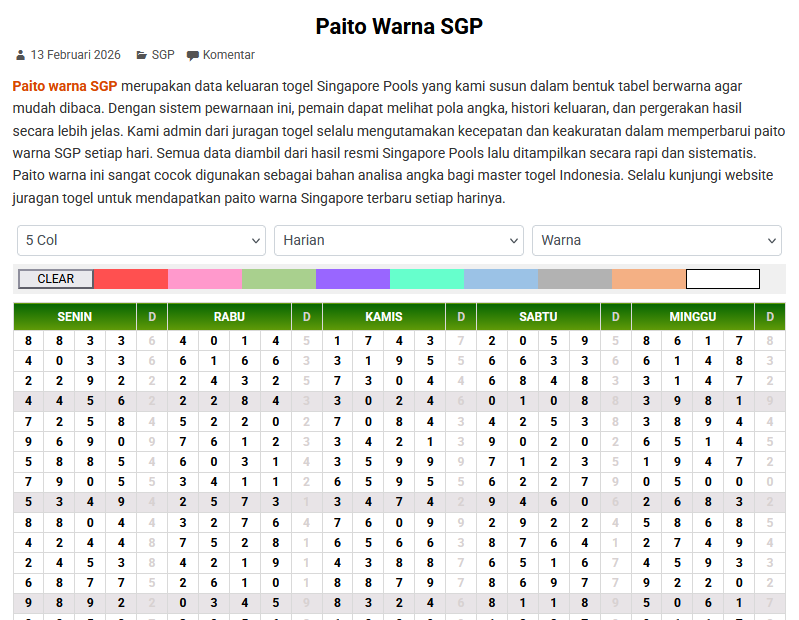
Task: Follow the Paito warna SGP link
Action: click(x=65, y=86)
